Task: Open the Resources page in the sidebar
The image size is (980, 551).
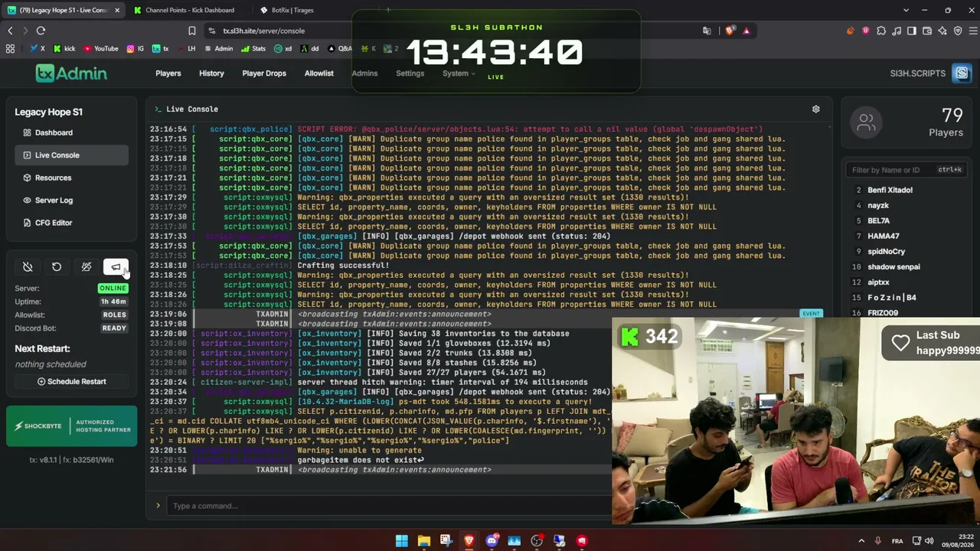Action: pyautogui.click(x=71, y=178)
